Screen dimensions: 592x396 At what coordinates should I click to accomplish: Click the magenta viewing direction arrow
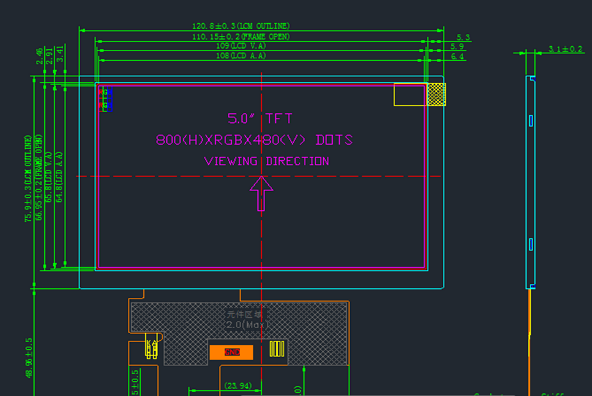261,194
